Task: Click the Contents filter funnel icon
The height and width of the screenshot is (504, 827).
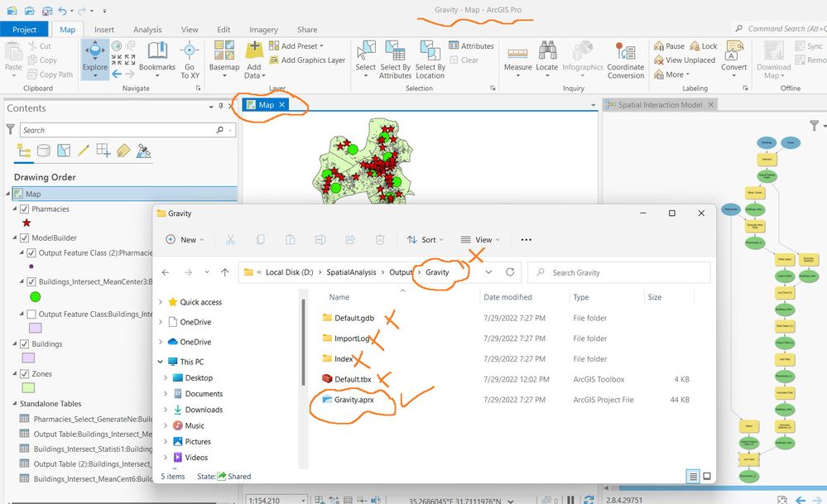Action: (10, 129)
